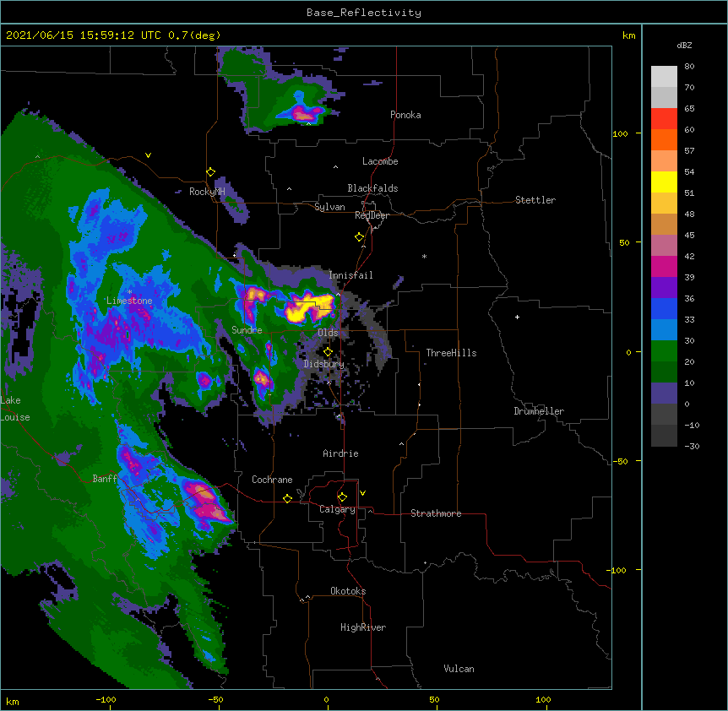Click the Airdrie city label
728x711 pixels.
tap(340, 453)
